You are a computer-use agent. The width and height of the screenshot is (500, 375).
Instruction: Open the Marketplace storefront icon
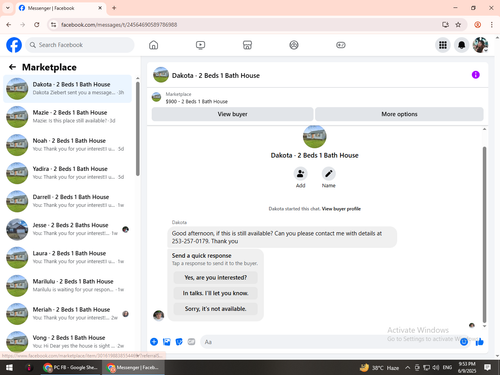tap(247, 45)
